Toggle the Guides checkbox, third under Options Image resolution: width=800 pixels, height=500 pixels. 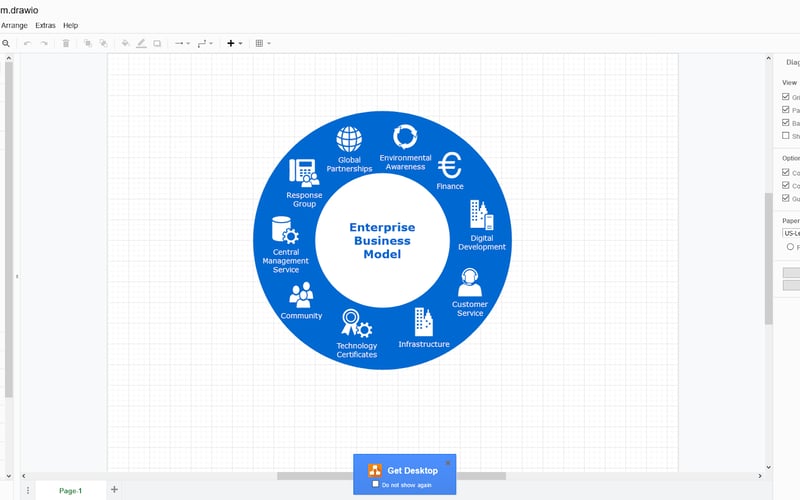pos(786,198)
